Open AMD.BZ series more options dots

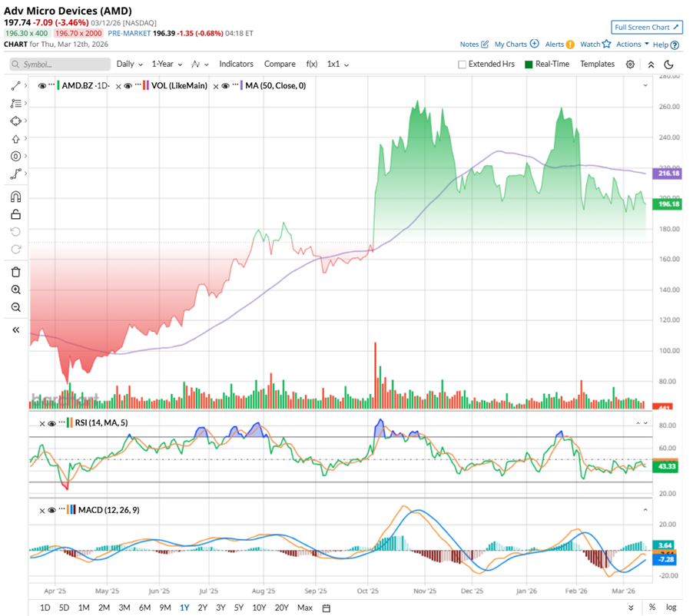click(x=51, y=84)
